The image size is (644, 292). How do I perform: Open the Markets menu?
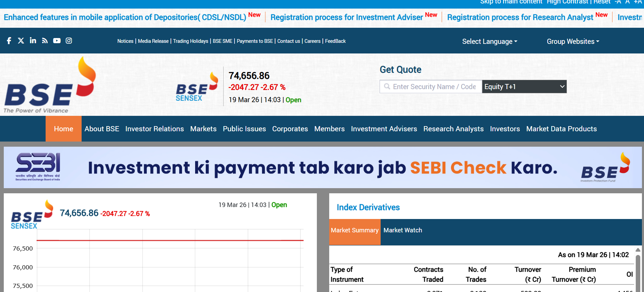203,129
